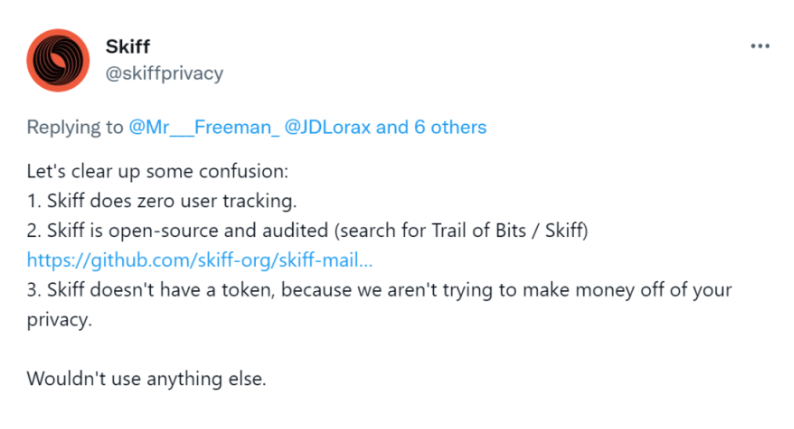Viewport: 794px width, 429px height.
Task: Open the Skiff display name profile
Action: 128,47
